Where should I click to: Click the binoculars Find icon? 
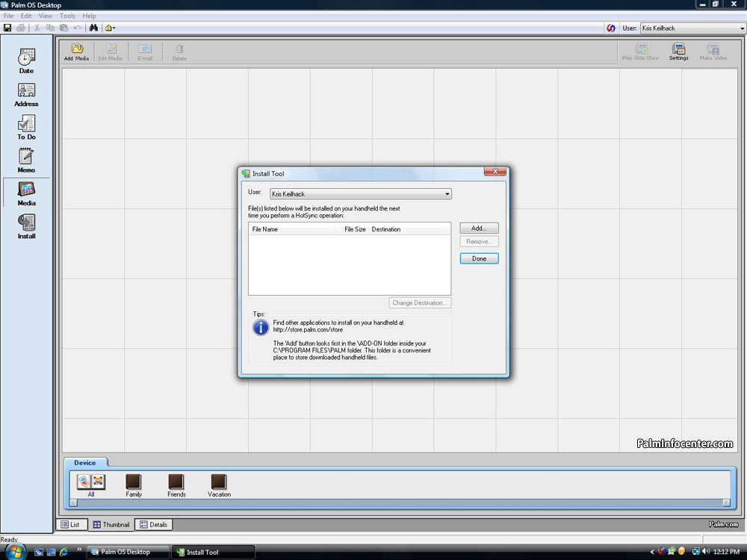[93, 28]
